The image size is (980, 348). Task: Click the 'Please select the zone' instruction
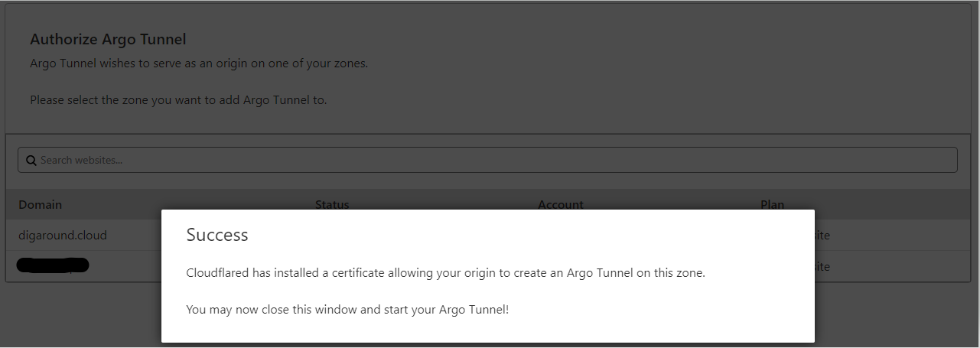178,100
